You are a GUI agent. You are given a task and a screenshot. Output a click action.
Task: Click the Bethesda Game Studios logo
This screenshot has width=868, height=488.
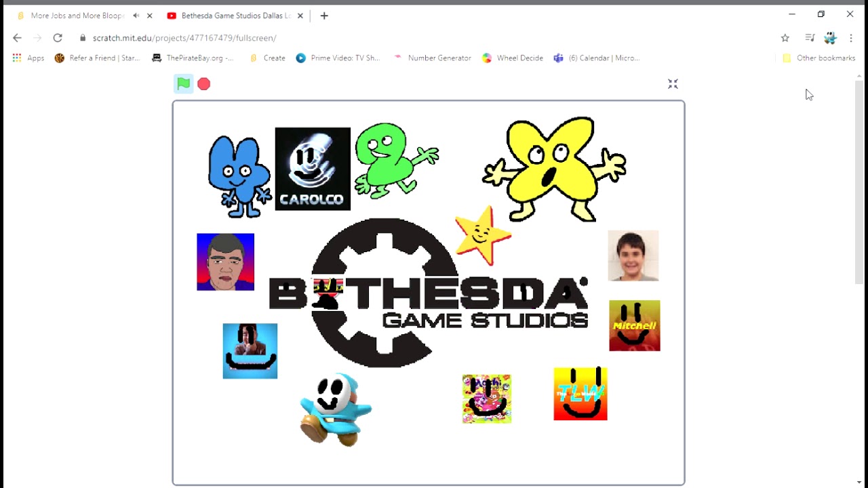[x=429, y=293]
